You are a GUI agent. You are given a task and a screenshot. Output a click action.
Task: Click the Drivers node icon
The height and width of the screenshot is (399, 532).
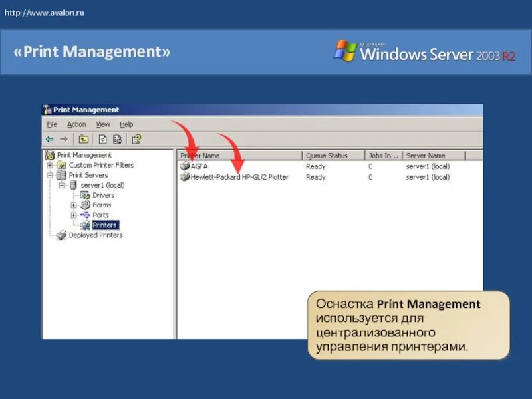(85, 195)
